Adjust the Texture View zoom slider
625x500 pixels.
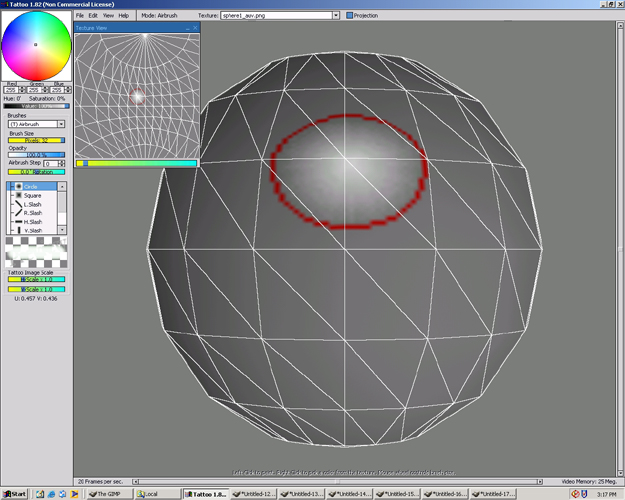[x=136, y=163]
